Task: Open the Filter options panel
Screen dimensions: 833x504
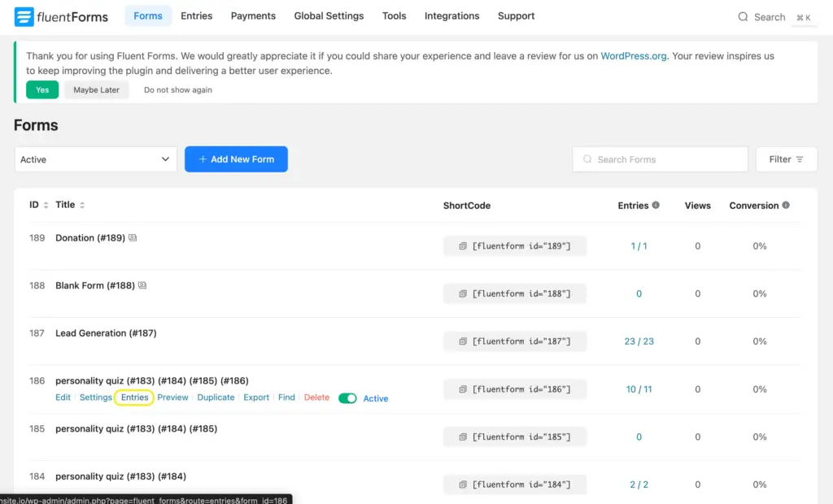Action: [786, 159]
